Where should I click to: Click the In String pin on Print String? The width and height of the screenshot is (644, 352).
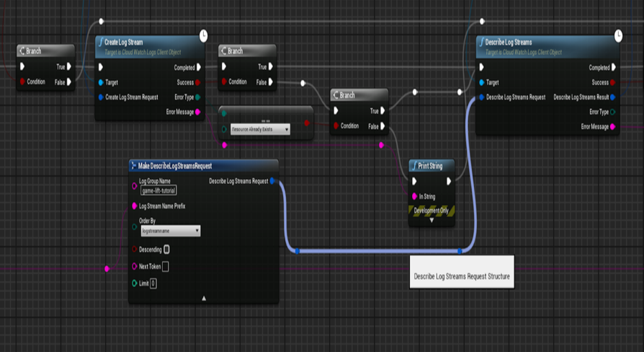(413, 196)
